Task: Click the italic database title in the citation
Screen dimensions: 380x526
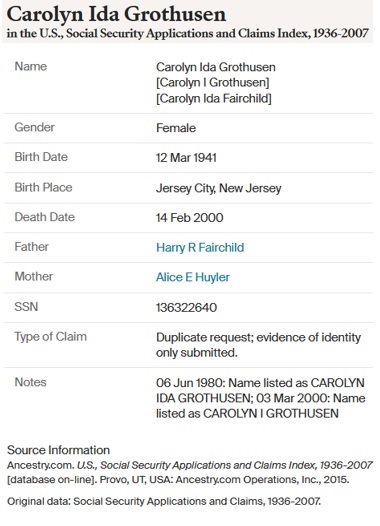Action: click(x=225, y=465)
